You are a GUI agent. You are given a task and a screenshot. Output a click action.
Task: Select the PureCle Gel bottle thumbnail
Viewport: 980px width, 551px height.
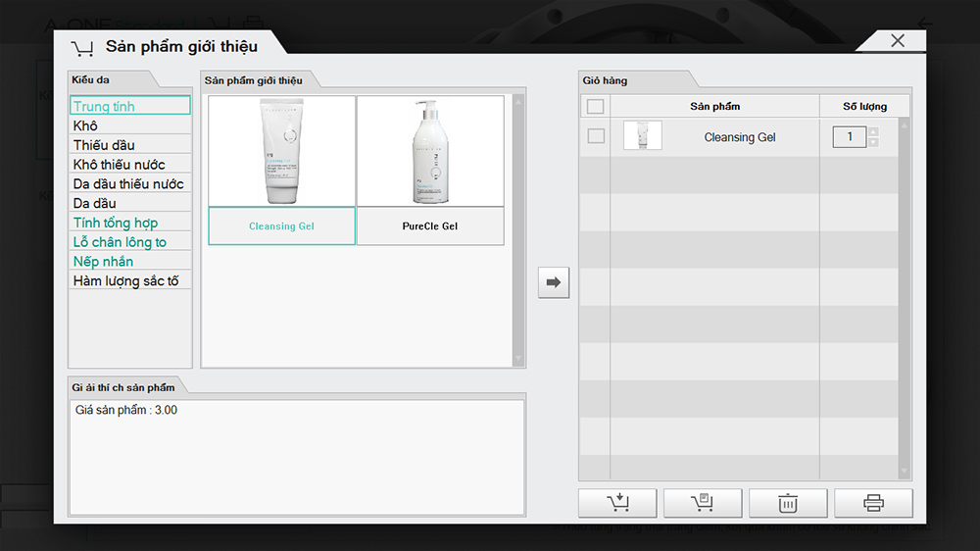point(430,151)
